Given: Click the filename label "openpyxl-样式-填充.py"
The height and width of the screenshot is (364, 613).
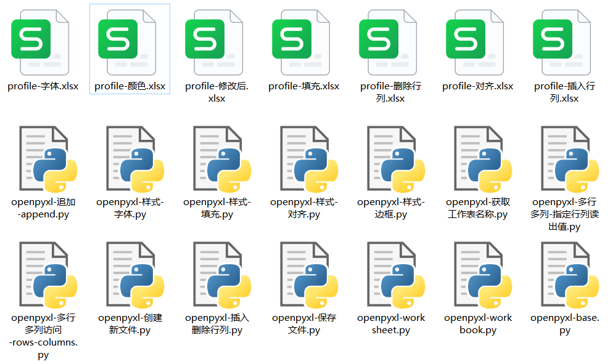Looking at the screenshot, I should [217, 208].
